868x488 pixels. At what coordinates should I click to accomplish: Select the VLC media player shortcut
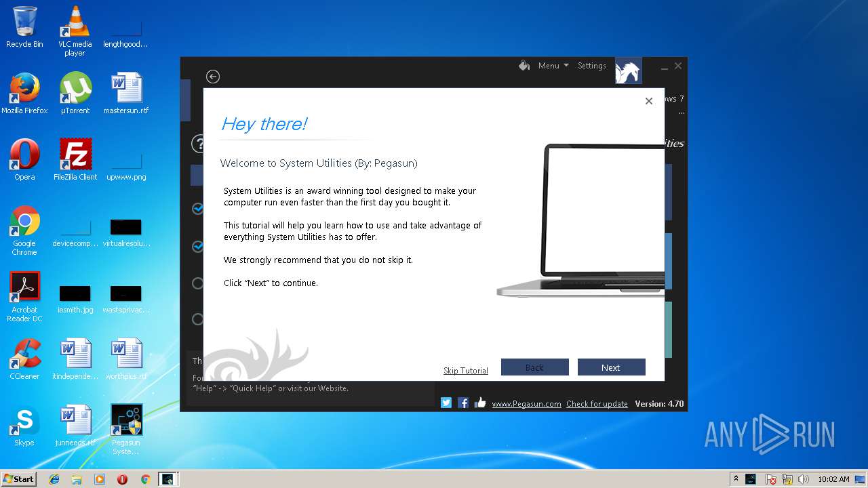click(x=75, y=31)
